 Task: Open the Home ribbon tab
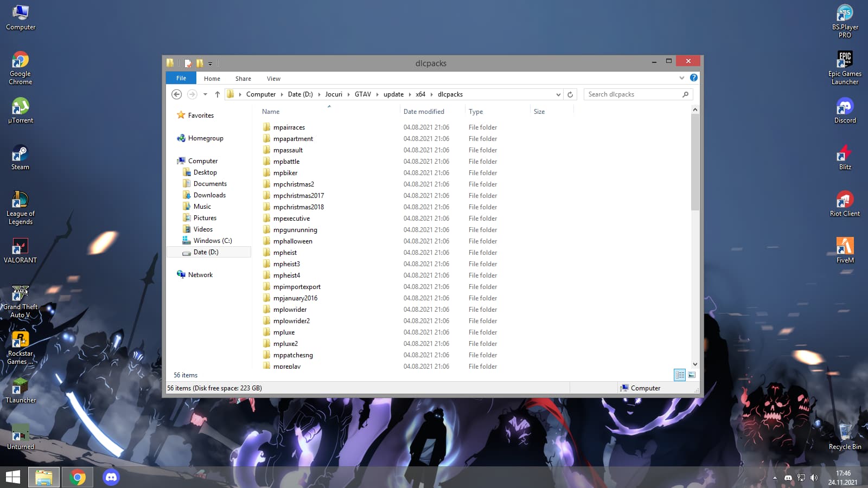pos(212,79)
